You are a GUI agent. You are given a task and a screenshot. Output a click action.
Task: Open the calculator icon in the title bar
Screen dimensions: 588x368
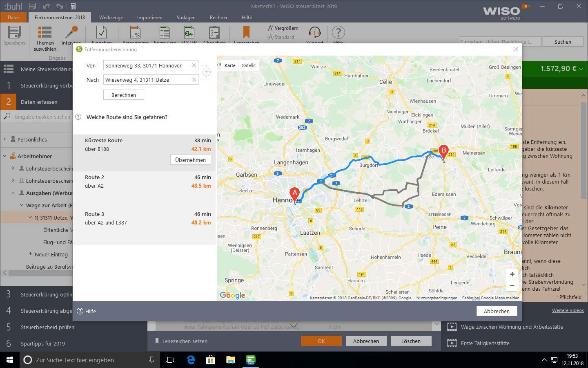[73, 6]
